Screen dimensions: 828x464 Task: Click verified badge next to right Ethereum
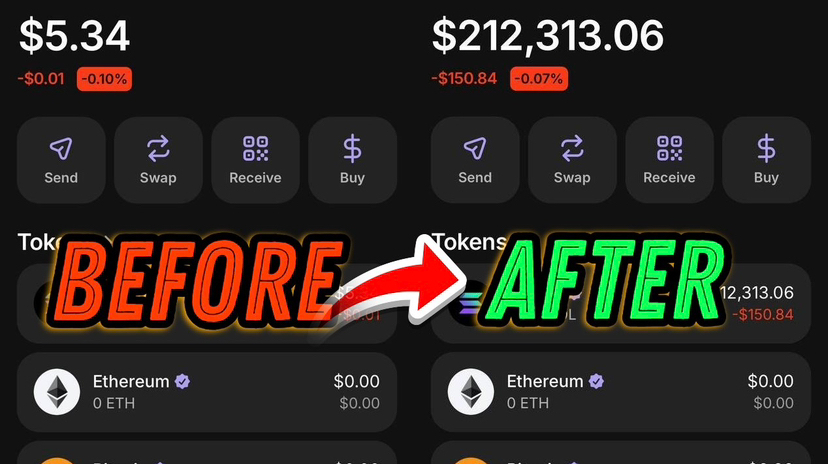coord(597,381)
